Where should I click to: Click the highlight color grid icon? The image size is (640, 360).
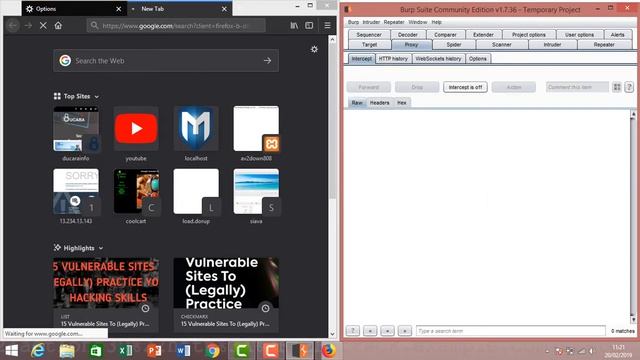(x=617, y=87)
